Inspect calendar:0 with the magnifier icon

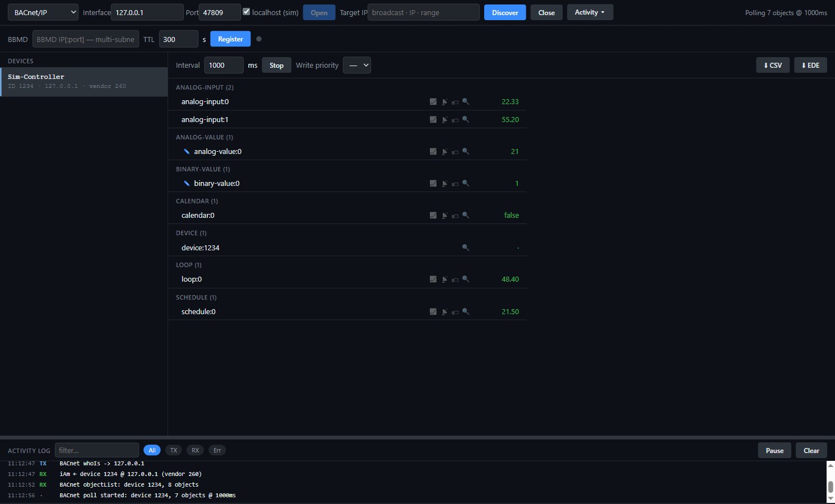click(x=466, y=216)
